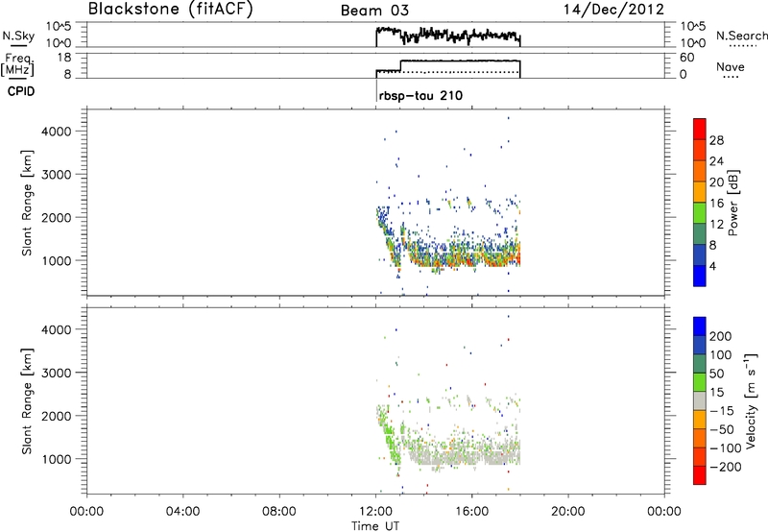Click the '00:00' leftmost time tick label
Image resolution: width=768 pixels, height=532 pixels.
point(86,512)
